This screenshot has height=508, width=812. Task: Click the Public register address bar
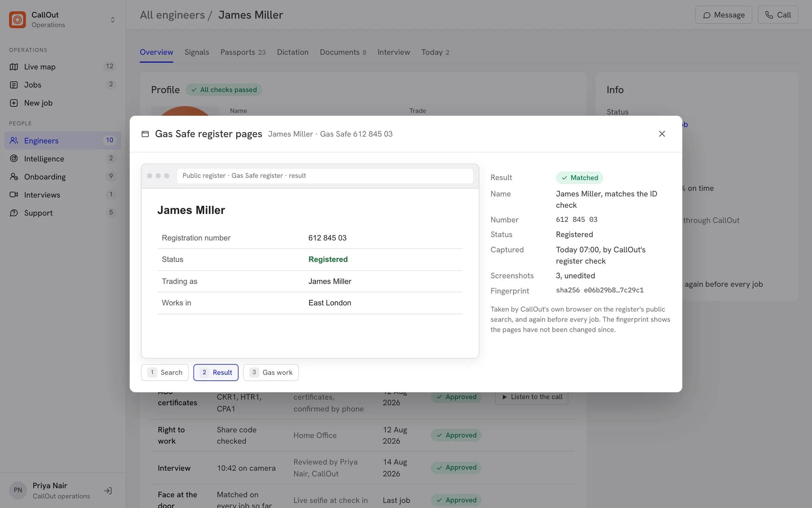(x=325, y=176)
